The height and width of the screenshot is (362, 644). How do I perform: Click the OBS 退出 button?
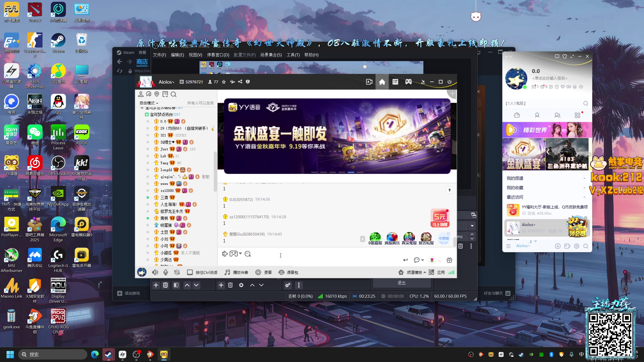pos(401,283)
